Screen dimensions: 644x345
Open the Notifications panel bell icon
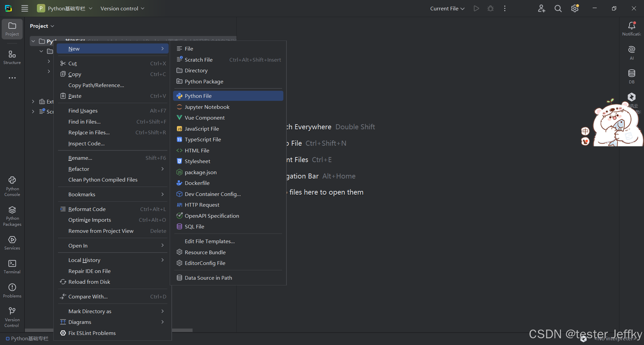coord(632,28)
